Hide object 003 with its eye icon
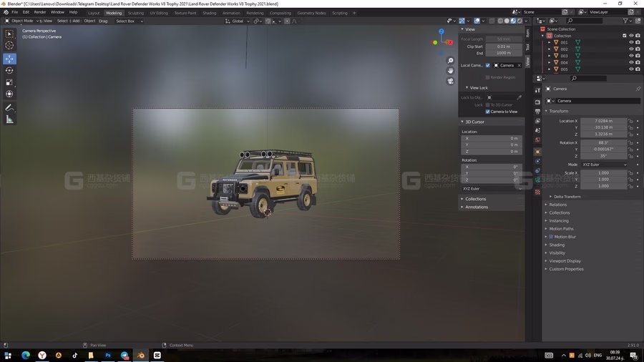644x362 pixels. click(631, 56)
